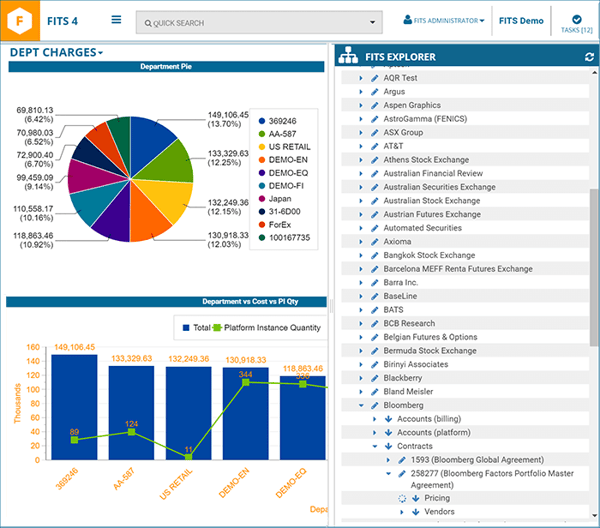Expand the BATS tree node
This screenshot has height=528, width=600.
361,310
